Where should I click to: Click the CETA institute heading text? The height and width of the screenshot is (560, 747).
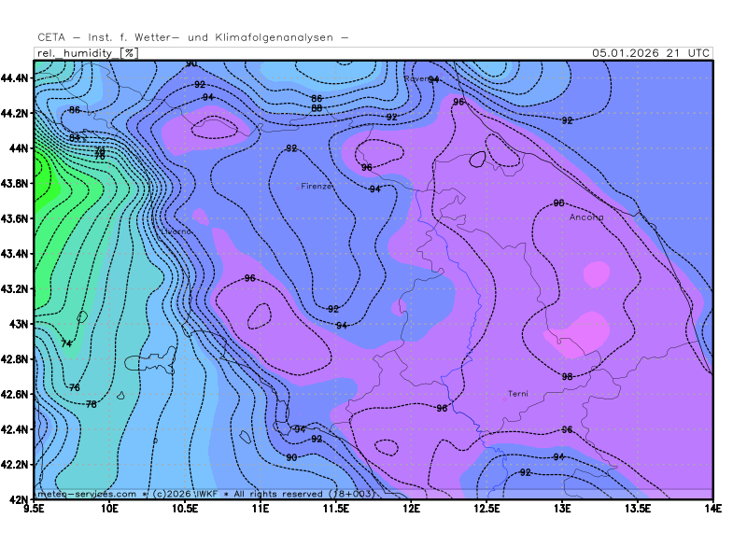pyautogui.click(x=192, y=37)
